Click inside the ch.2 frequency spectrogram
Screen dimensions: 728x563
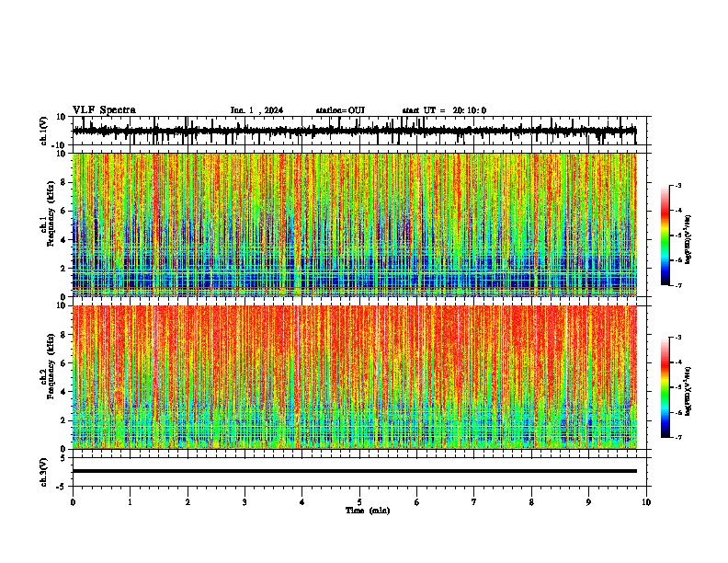point(354,377)
